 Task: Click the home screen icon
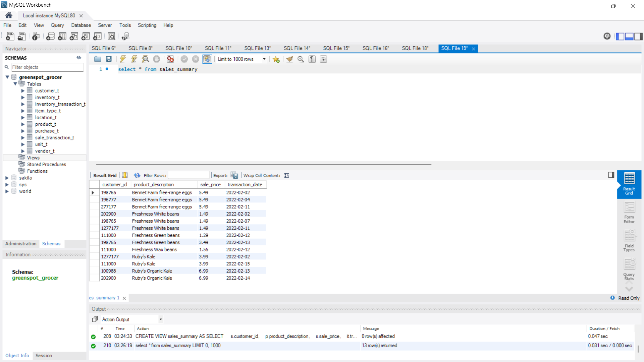[9, 15]
